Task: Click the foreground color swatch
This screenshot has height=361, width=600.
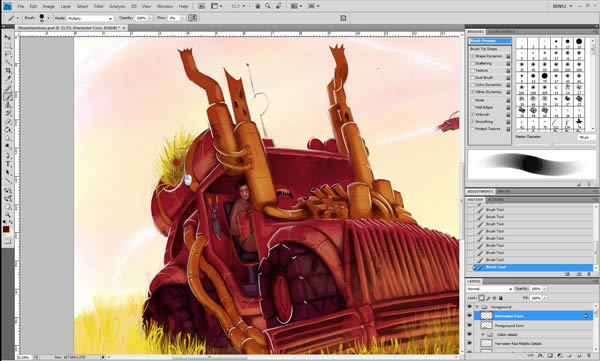Action: click(6, 229)
